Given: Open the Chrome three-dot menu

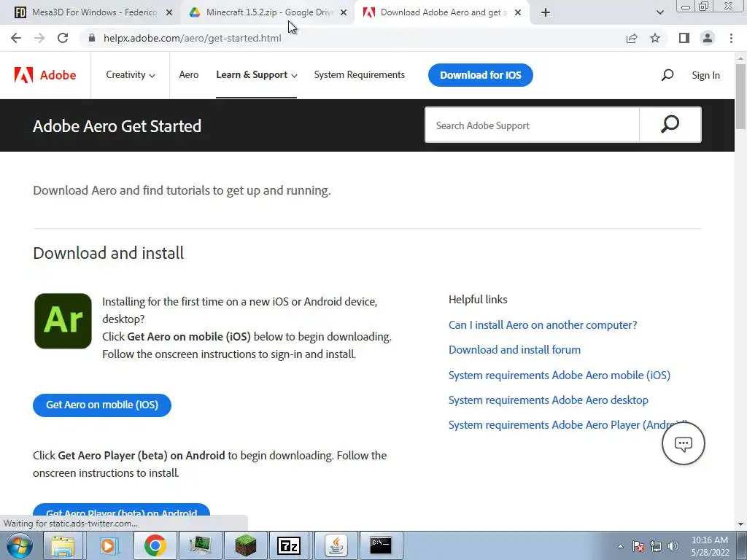Looking at the screenshot, I should (x=731, y=38).
